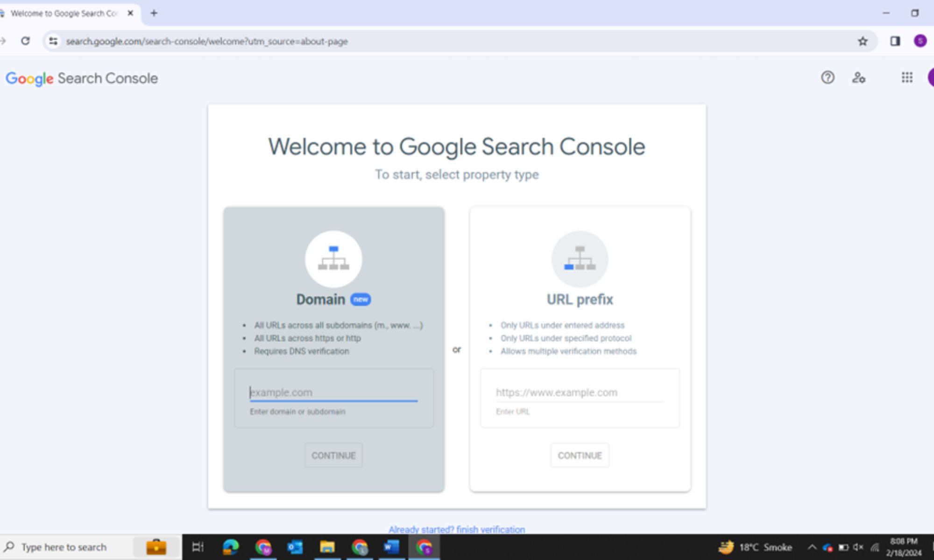Click the Welcome to Google Search Console heading

click(457, 147)
